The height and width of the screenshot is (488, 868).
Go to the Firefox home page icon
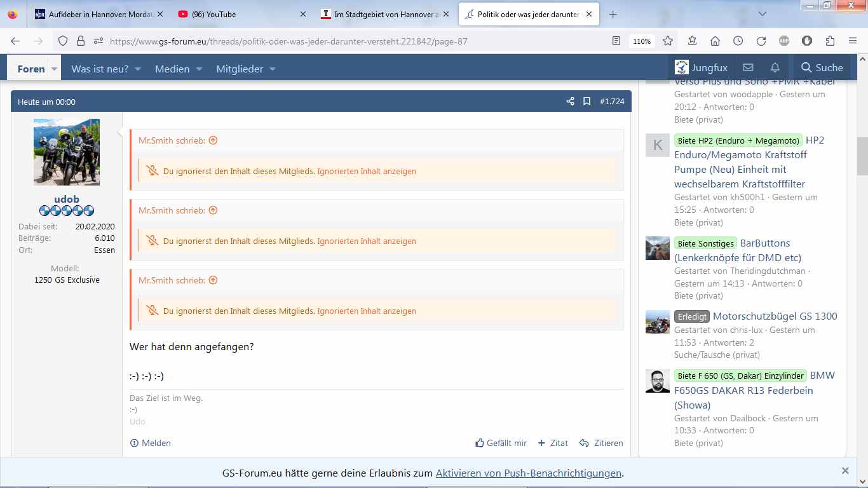[x=715, y=41]
